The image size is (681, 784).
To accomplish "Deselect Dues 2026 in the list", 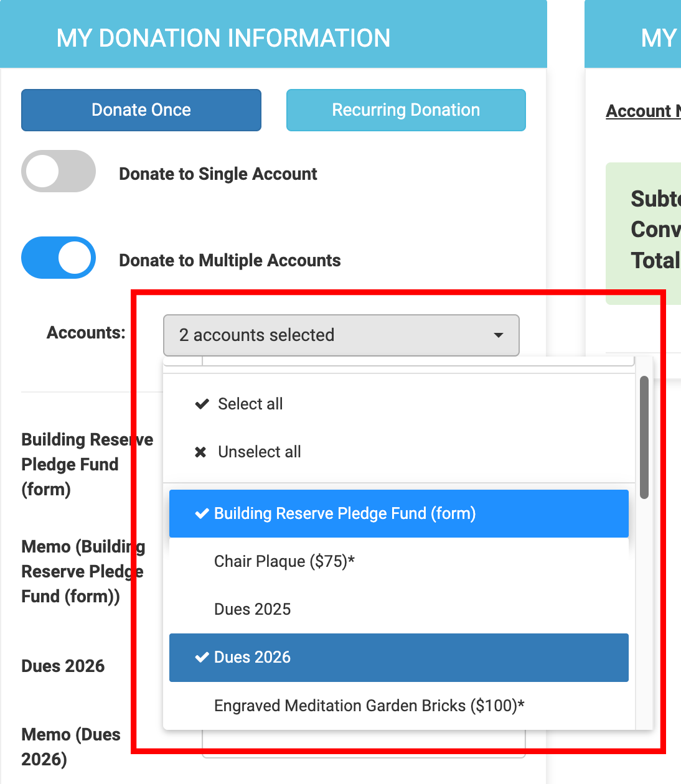I will tap(398, 658).
